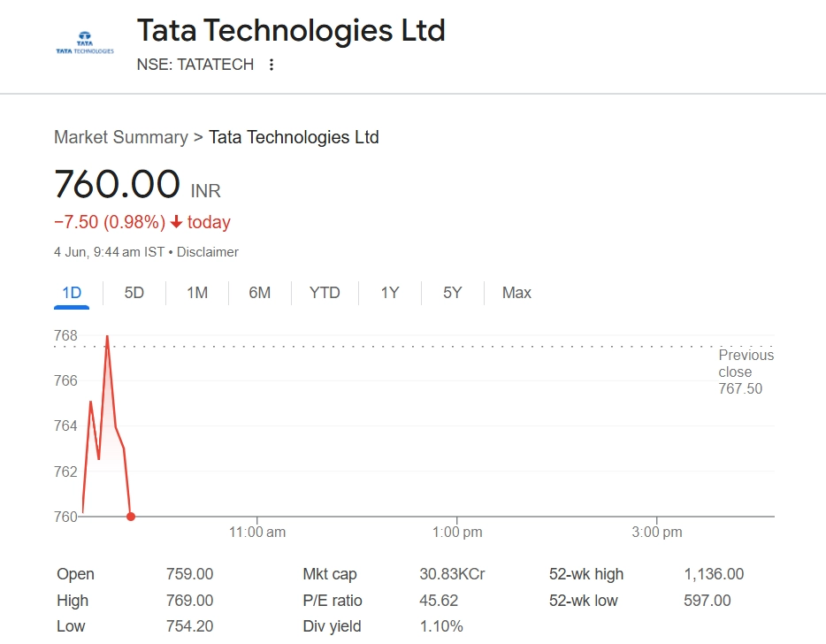Click the 760.00 current price
Image resolution: width=826 pixels, height=644 pixels.
pyautogui.click(x=118, y=184)
